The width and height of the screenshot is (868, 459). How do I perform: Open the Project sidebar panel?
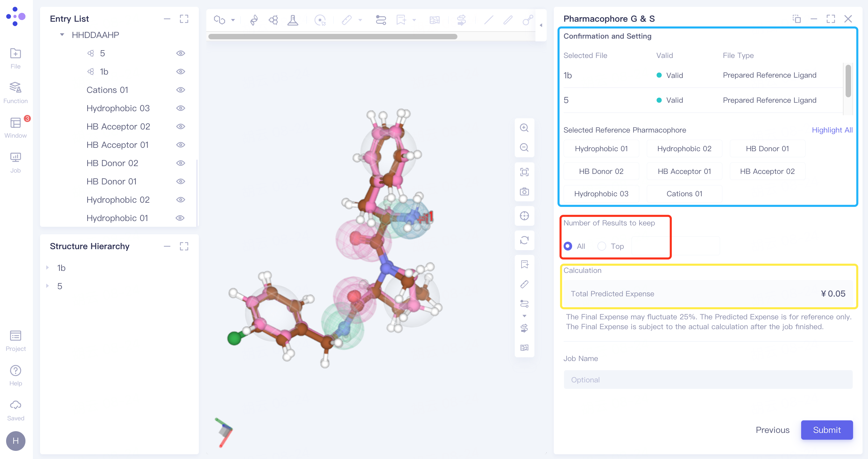coord(15,341)
